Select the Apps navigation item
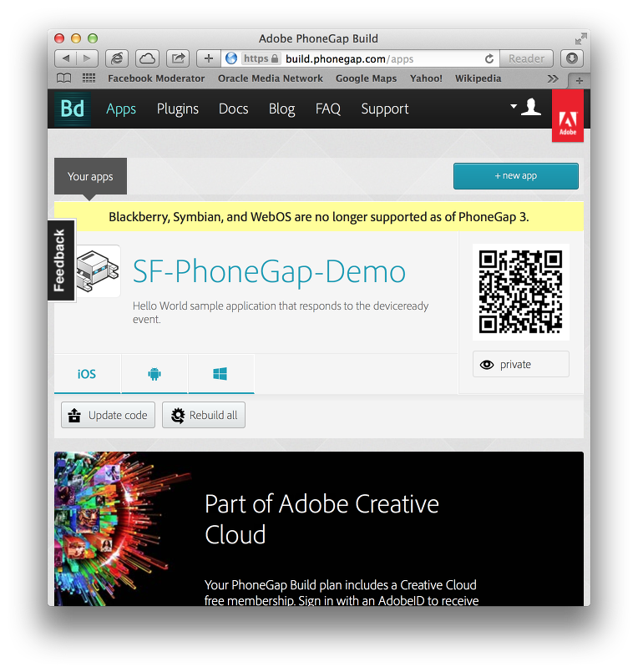The height and width of the screenshot is (672, 638). point(121,109)
